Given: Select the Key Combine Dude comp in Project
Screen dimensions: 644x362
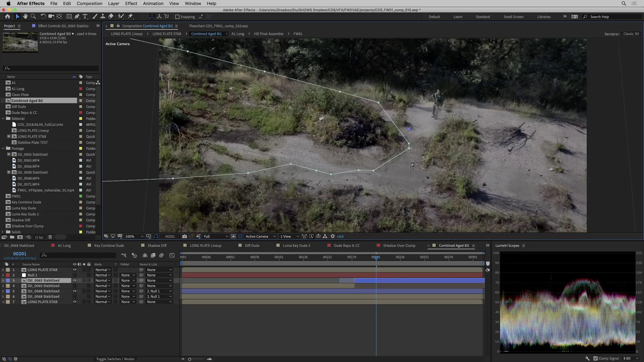Looking at the screenshot, I should 26,202.
